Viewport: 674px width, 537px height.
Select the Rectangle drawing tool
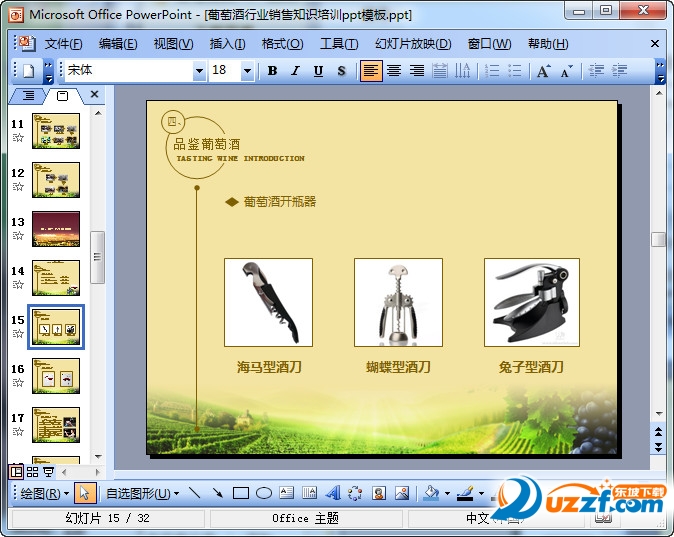(x=241, y=493)
